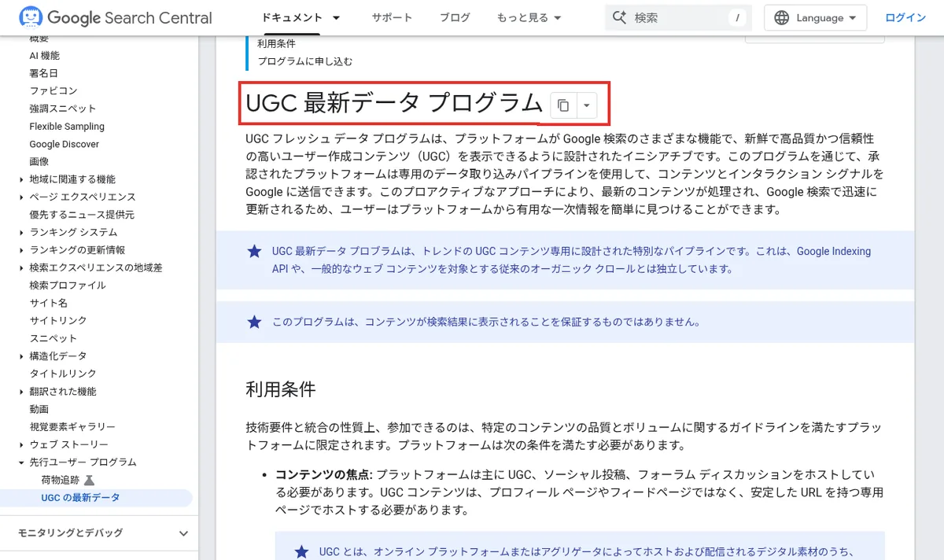This screenshot has height=560, width=944.
Task: Open 動画 sidebar page
Action: click(x=39, y=409)
